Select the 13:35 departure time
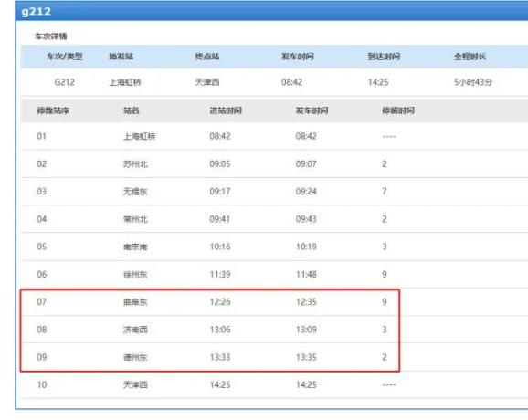This screenshot has height=420, width=528. (306, 357)
